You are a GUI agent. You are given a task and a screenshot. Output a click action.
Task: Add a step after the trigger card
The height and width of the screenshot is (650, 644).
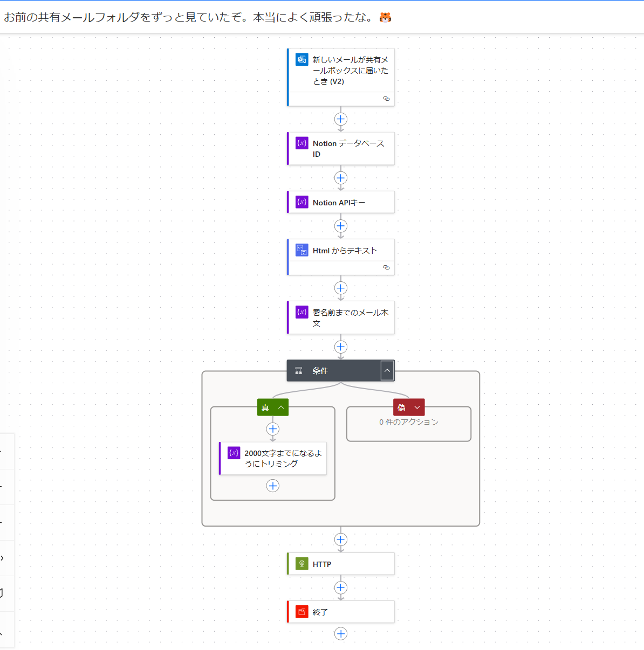[341, 119]
